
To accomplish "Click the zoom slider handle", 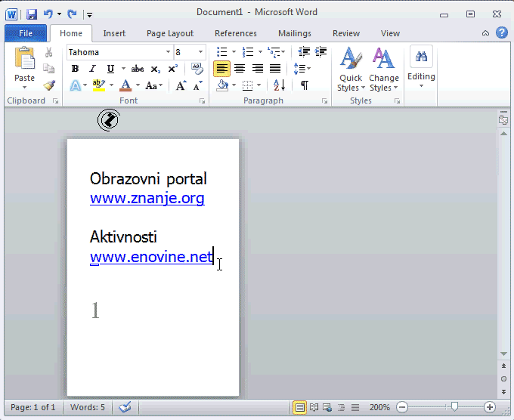I will [454, 407].
